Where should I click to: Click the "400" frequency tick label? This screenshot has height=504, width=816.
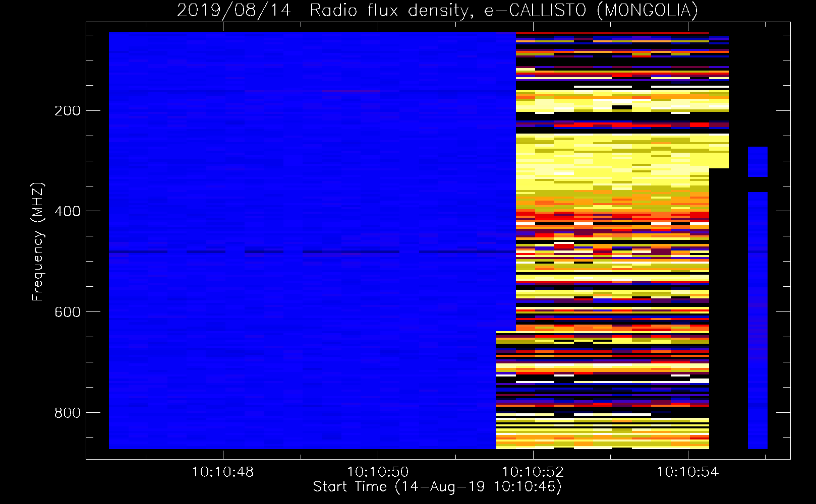click(68, 211)
